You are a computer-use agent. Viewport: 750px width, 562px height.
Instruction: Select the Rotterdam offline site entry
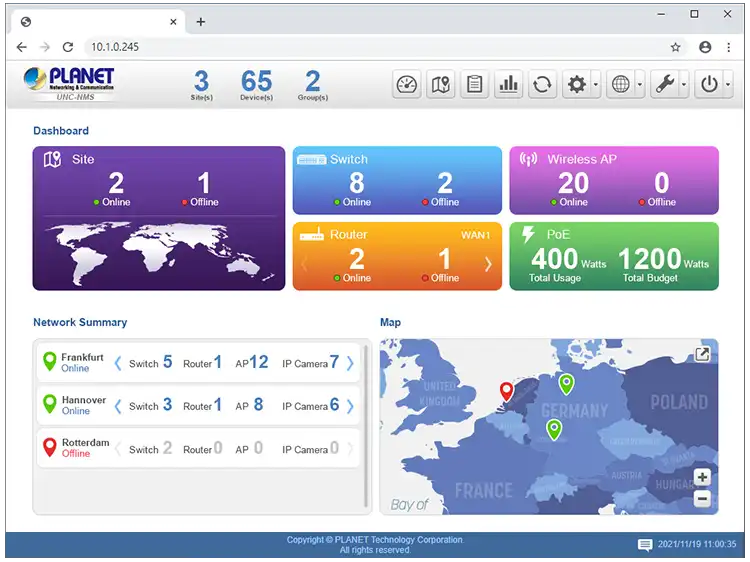point(84,448)
